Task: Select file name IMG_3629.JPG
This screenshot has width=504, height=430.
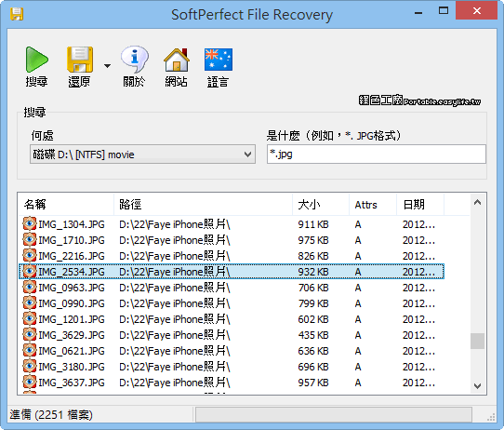Action: tap(72, 335)
